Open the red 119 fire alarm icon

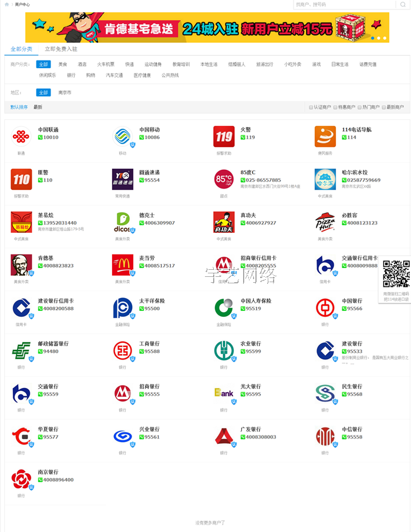point(224,136)
